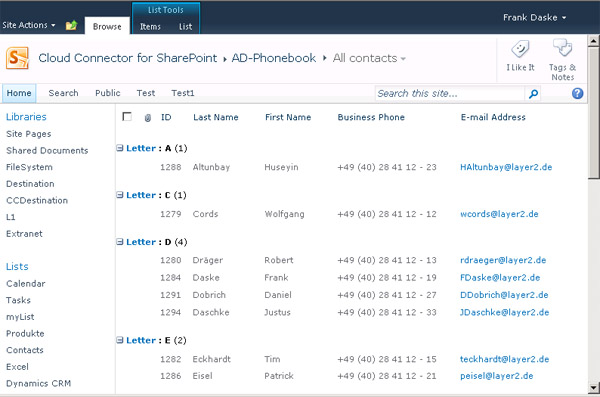Select the Altunbay last name cell
This screenshot has width=600, height=397.
tap(211, 167)
